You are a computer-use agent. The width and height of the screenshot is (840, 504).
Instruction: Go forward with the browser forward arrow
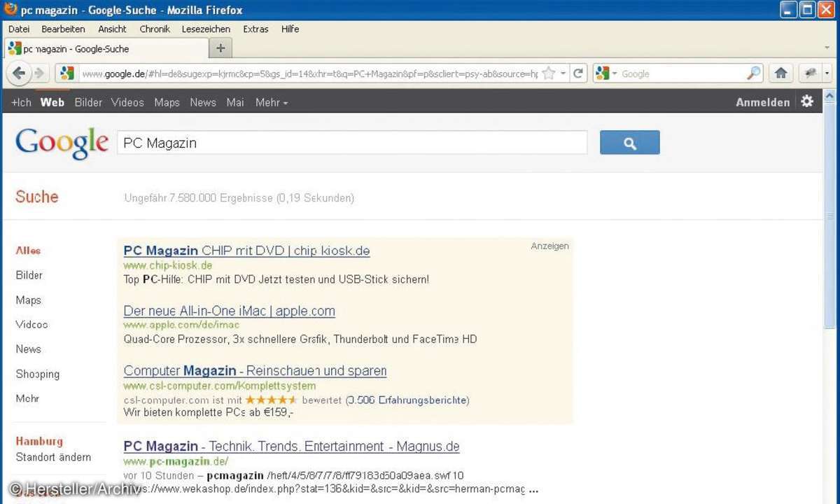click(x=39, y=73)
